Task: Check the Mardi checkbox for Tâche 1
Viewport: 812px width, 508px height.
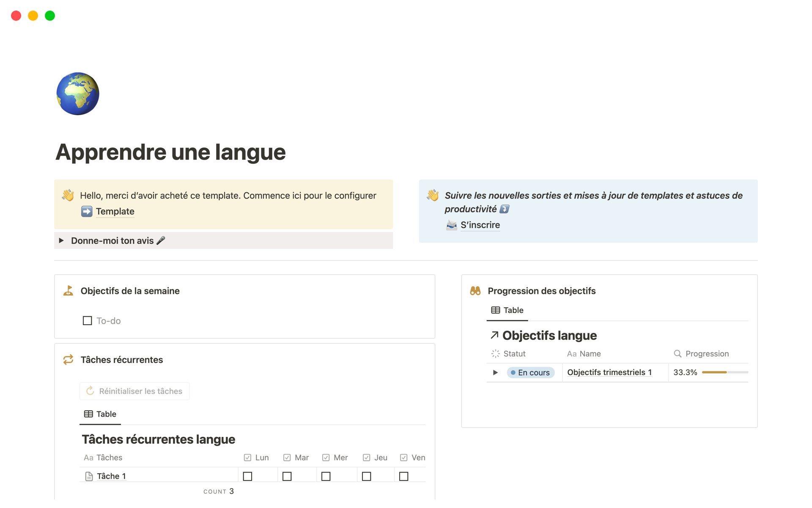Action: click(287, 476)
